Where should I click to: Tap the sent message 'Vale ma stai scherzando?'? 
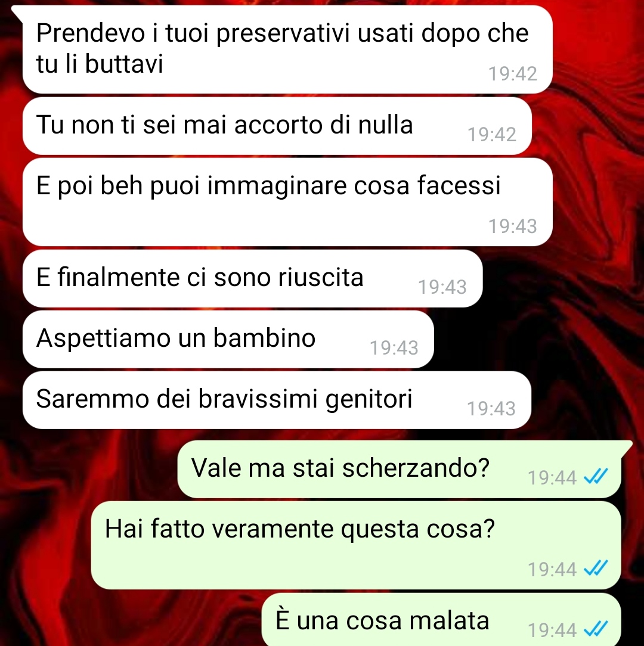[x=399, y=469]
